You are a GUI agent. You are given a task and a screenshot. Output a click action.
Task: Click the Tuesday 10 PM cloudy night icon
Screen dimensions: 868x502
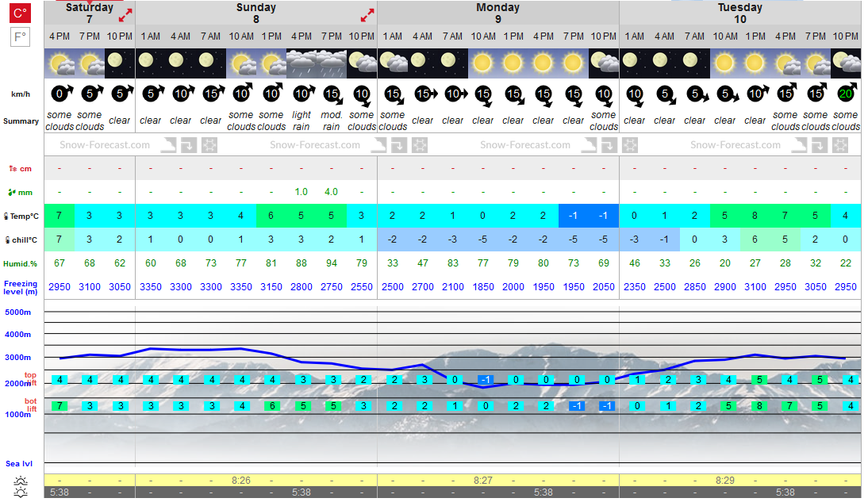[846, 63]
